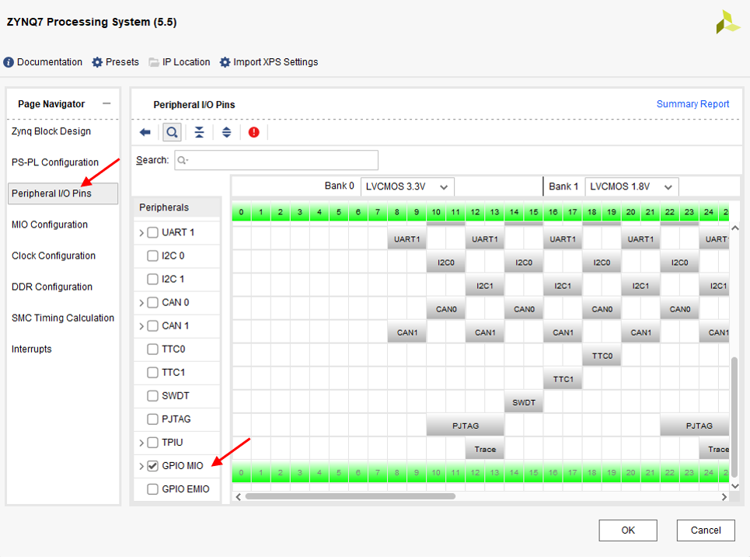Click the expand all toolbar icon
The width and height of the screenshot is (750, 560).
coord(226,132)
